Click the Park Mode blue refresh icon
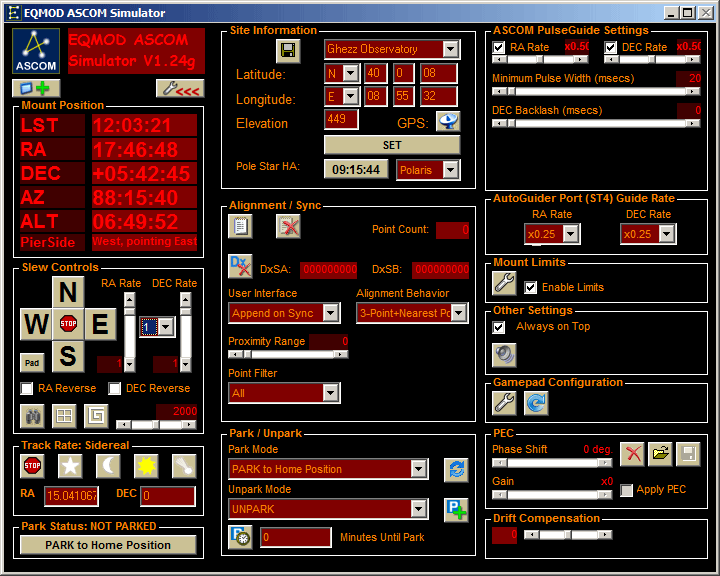This screenshot has height=576, width=720. click(x=456, y=470)
